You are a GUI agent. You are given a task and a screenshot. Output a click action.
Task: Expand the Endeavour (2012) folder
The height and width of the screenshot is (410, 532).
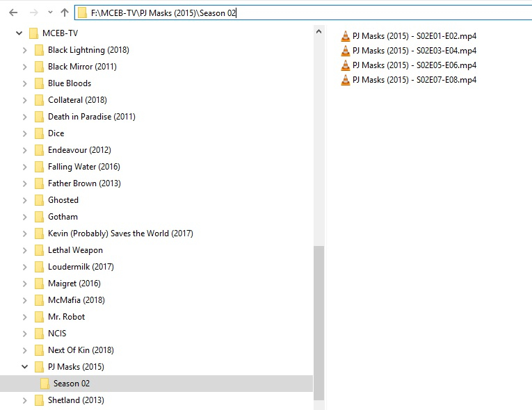(x=25, y=150)
